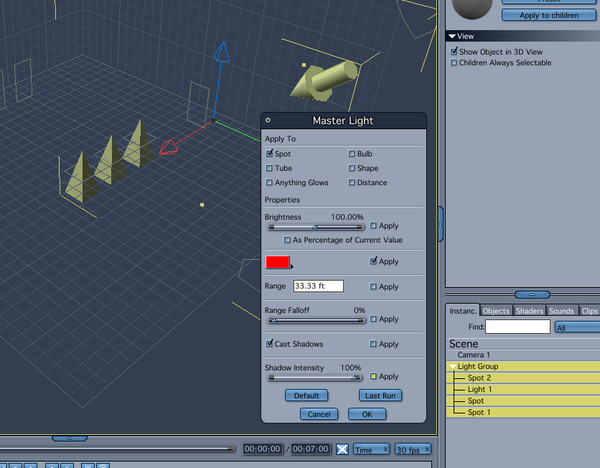
Task: Switch to the Objects tab
Action: (496, 311)
